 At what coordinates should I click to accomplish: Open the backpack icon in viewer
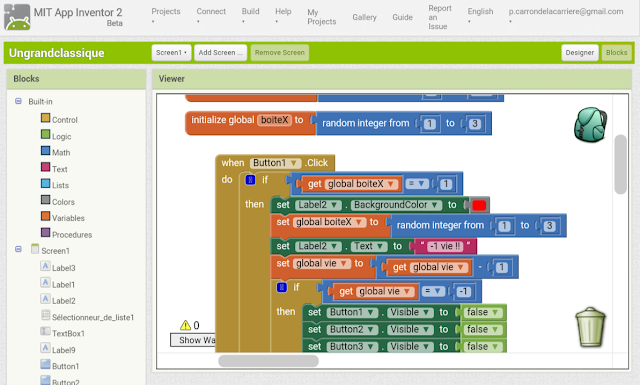tap(590, 125)
